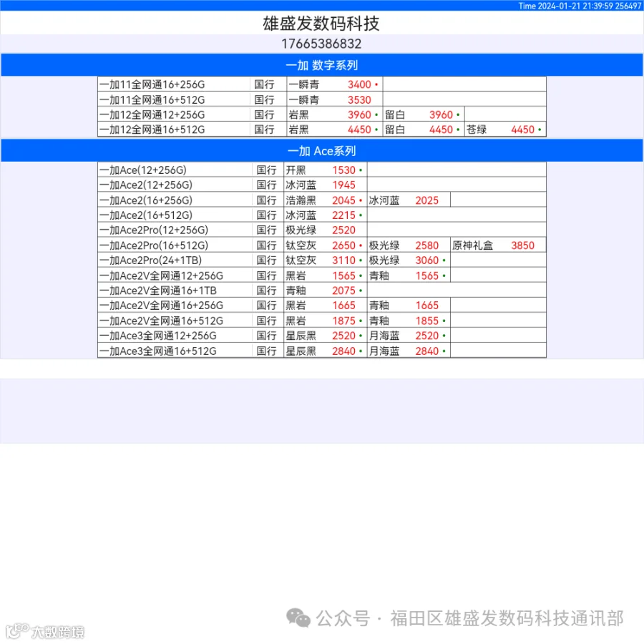Click 岩黑 price 3960 in 一加12 12+256G row
The height and width of the screenshot is (644, 644).
pyautogui.click(x=359, y=114)
